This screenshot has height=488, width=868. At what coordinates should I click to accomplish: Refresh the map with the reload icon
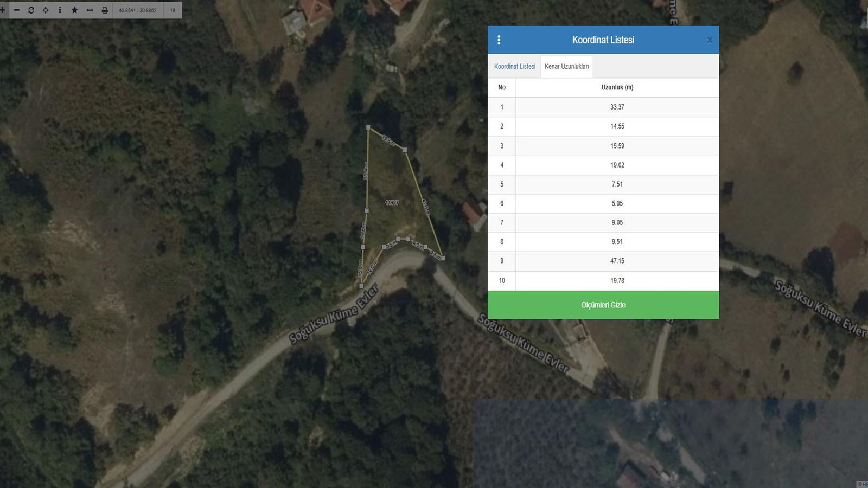(x=31, y=10)
